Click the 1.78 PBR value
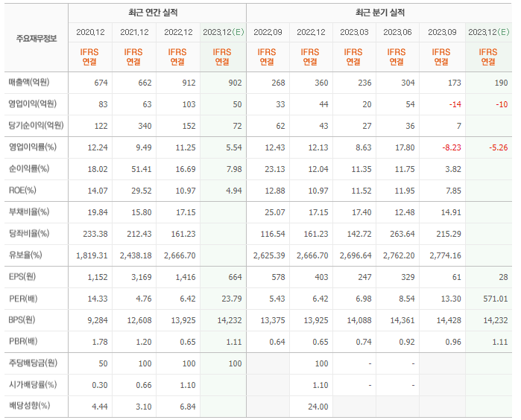This screenshot has height=420, width=521. click(100, 342)
